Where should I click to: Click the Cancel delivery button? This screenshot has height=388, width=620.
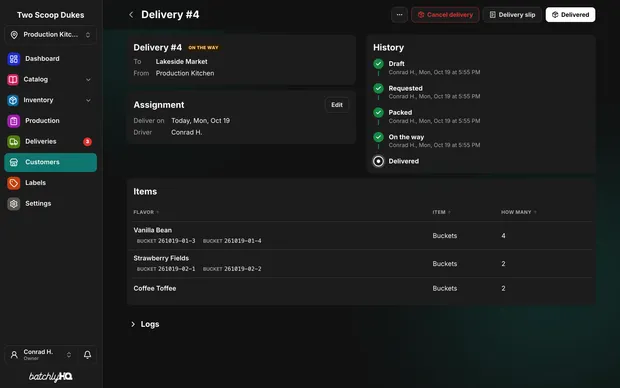445,15
